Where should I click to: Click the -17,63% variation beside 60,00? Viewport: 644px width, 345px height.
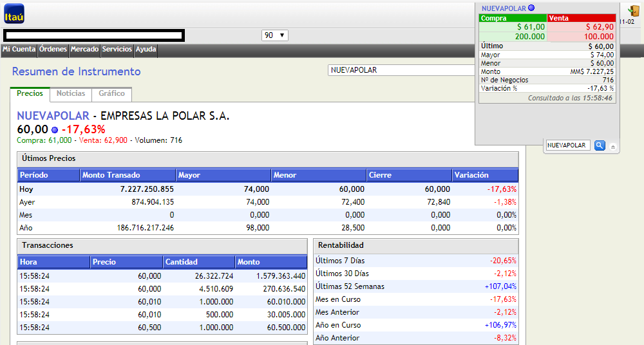(x=84, y=130)
